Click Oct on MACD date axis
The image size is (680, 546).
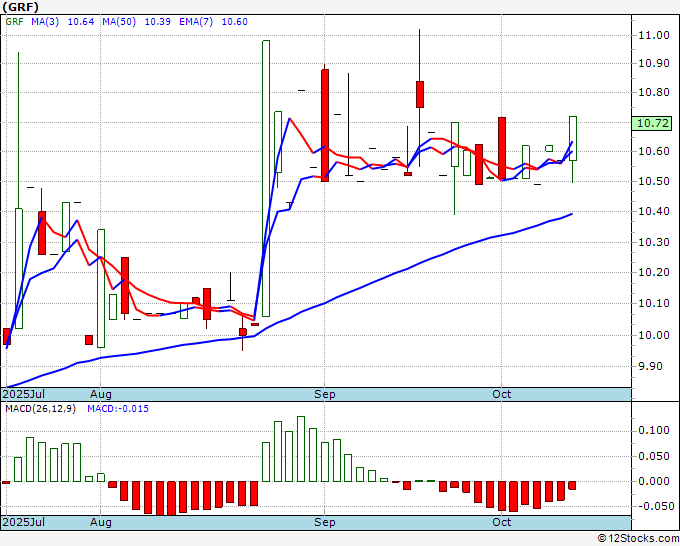tap(502, 522)
